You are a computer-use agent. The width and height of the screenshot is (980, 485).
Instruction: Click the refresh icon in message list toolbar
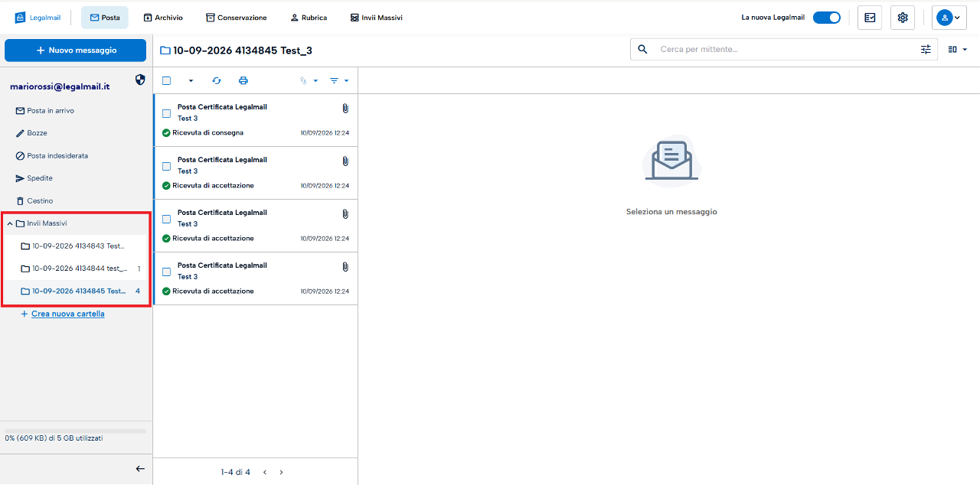pyautogui.click(x=217, y=80)
